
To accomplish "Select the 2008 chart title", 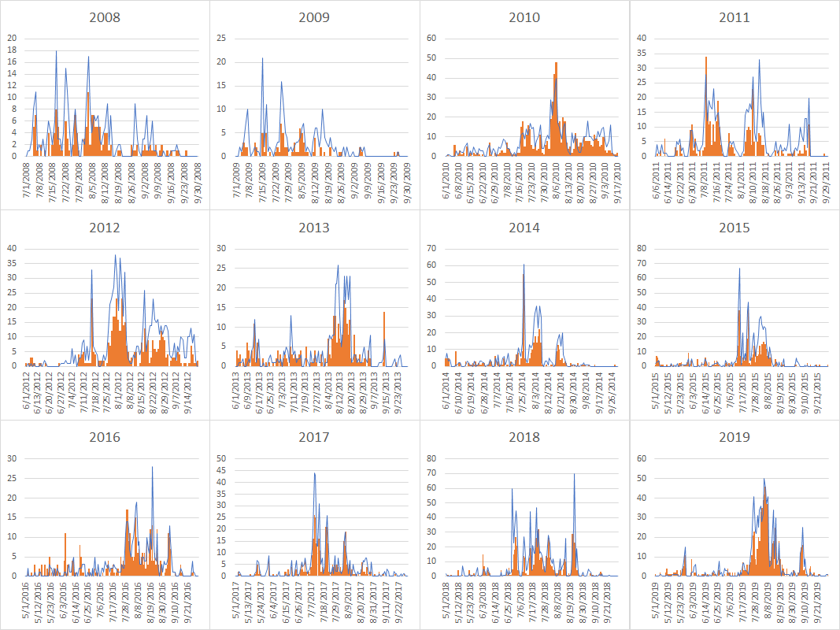I will [x=105, y=17].
